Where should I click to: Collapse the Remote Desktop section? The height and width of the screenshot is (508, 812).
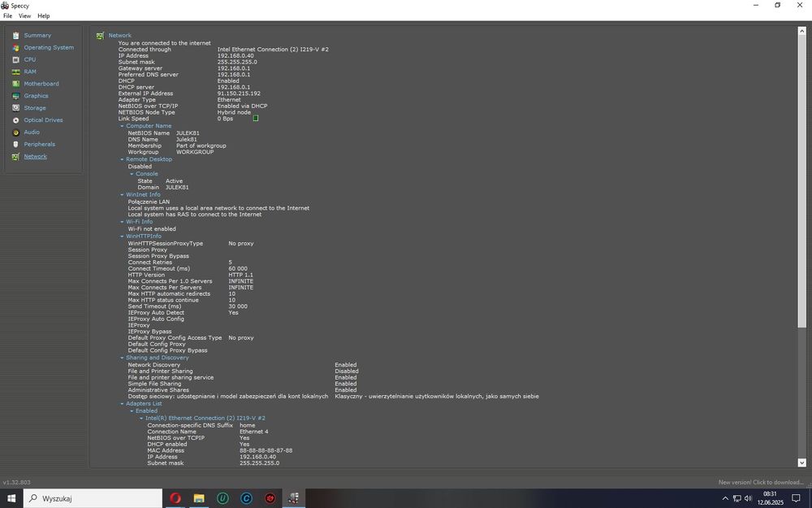pyautogui.click(x=123, y=159)
